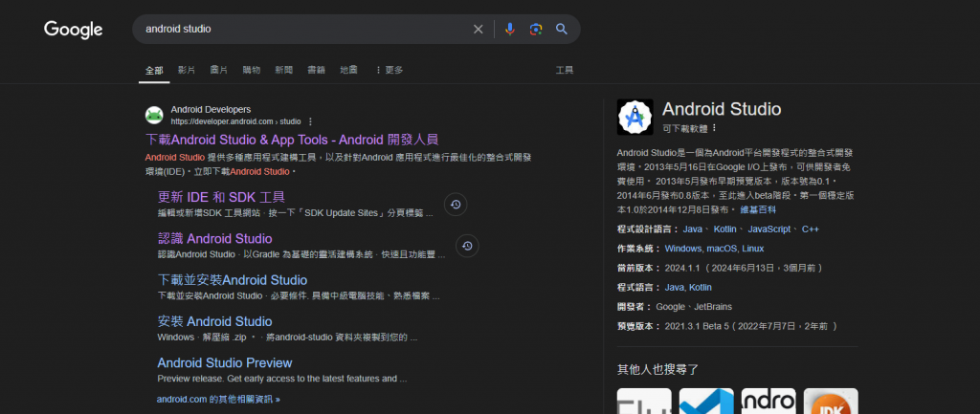Open the 工具 search tools
980x414 pixels.
click(x=565, y=70)
